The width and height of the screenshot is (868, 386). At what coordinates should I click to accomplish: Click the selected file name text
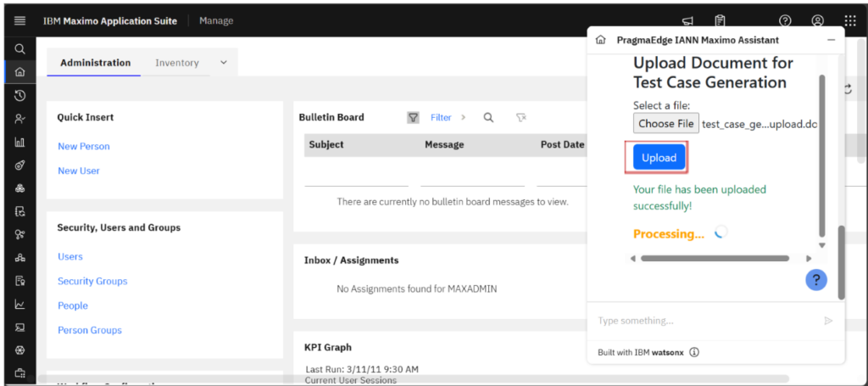coord(759,124)
